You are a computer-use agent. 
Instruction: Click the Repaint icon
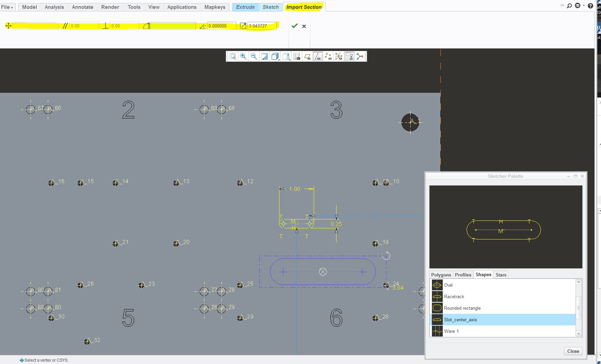point(264,56)
